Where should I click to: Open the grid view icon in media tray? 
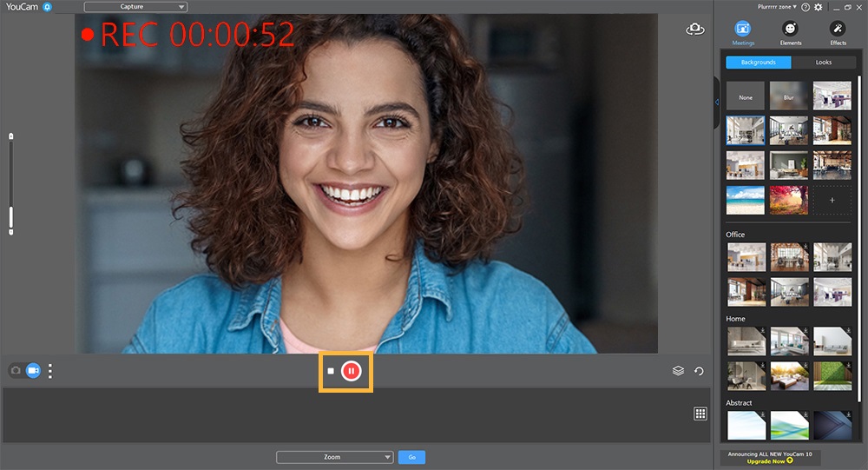700,414
